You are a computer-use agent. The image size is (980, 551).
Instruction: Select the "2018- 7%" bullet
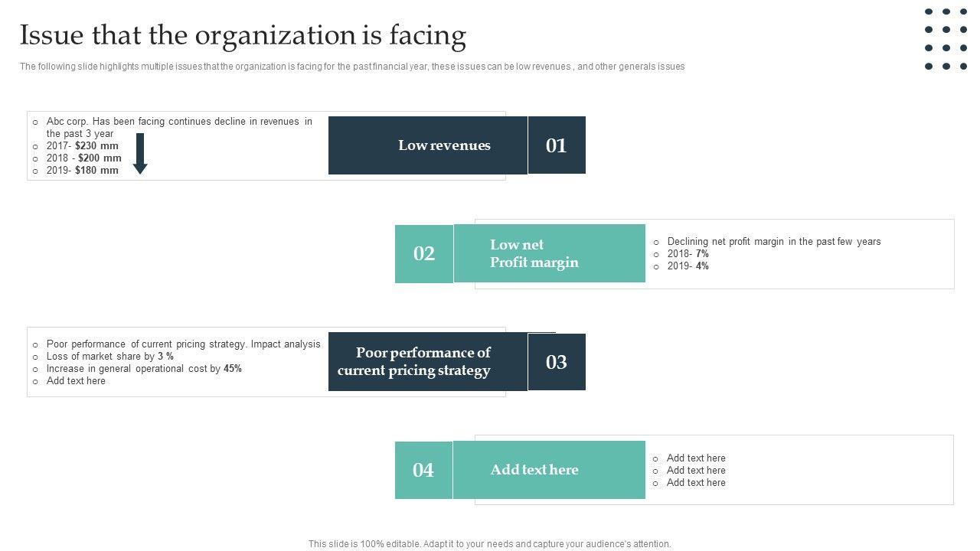688,254
